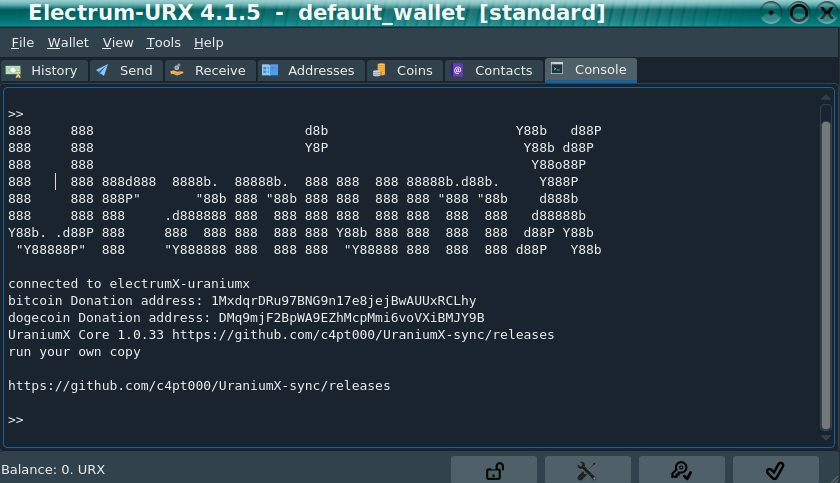840x483 pixels.
Task: Open the Wallet menu
Action: click(68, 42)
